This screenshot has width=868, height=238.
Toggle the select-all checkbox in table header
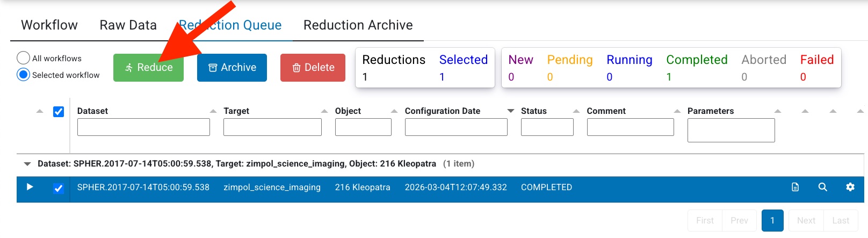59,111
